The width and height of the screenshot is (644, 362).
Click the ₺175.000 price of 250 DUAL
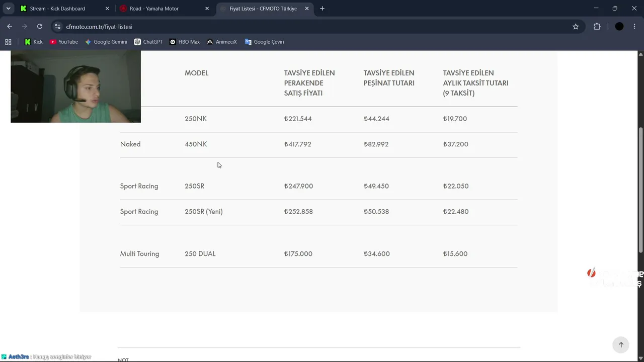coord(298,254)
